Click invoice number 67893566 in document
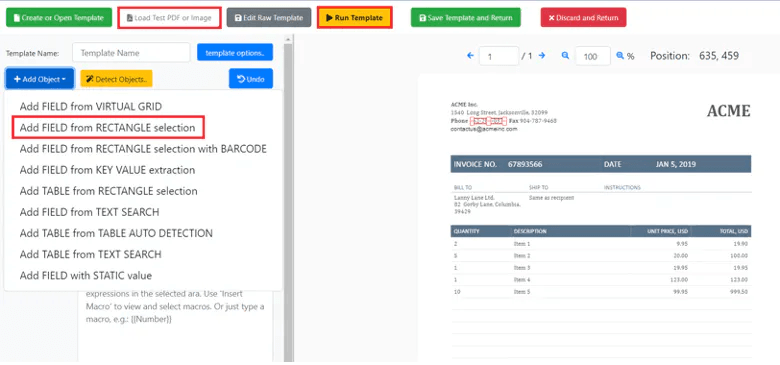780x365 pixels. pos(525,164)
